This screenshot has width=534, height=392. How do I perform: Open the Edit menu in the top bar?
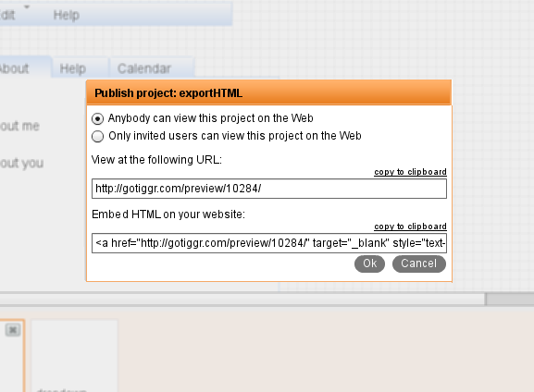pyautogui.click(x=7, y=15)
